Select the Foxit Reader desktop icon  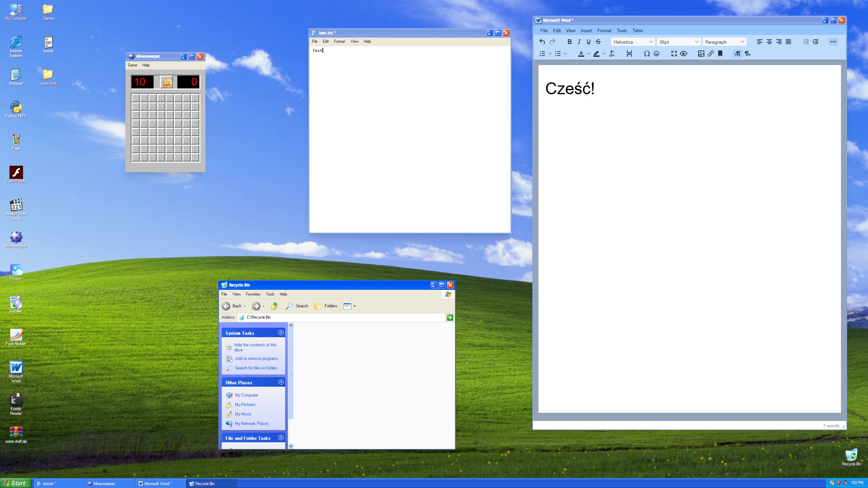[x=16, y=337]
